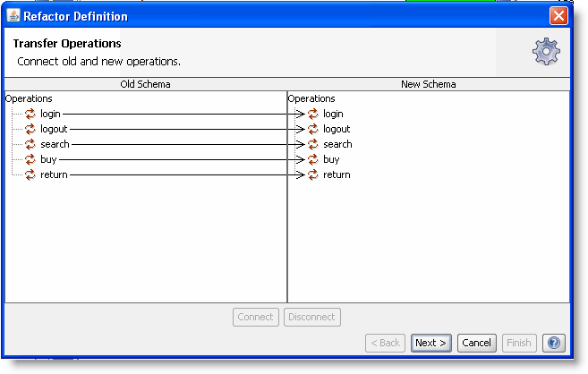Click the login operation icon in Old Schema
The width and height of the screenshot is (588, 374).
[30, 114]
